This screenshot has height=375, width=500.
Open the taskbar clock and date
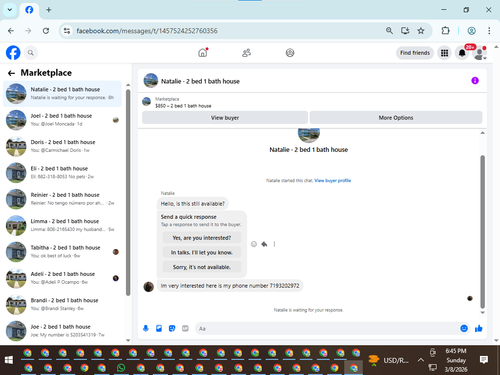coord(456,360)
